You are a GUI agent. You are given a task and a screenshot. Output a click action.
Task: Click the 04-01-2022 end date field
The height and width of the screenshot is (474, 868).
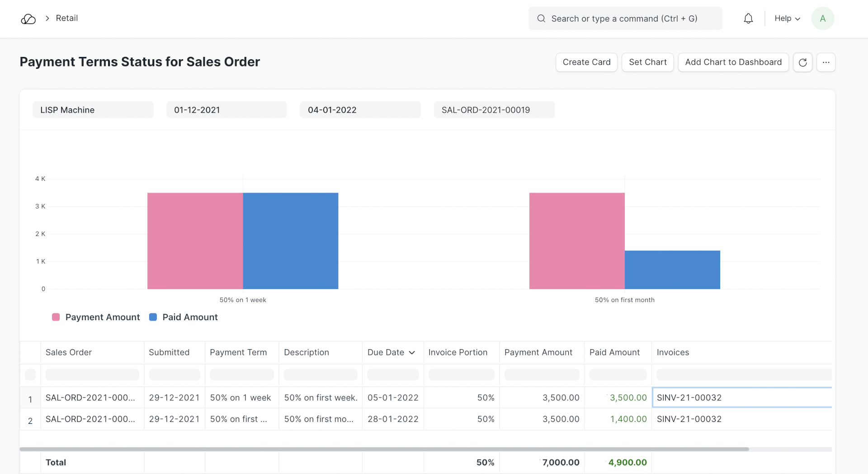coord(360,110)
